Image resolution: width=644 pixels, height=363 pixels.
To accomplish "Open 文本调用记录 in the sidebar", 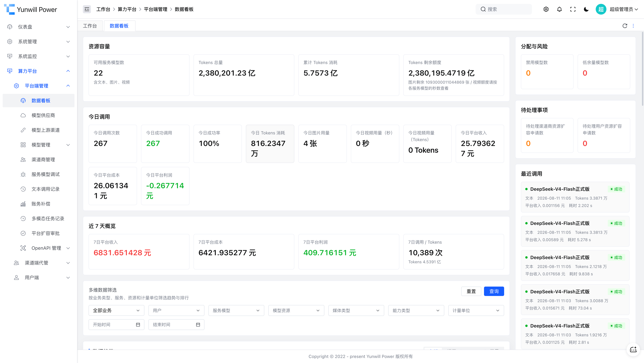I will [x=39, y=189].
